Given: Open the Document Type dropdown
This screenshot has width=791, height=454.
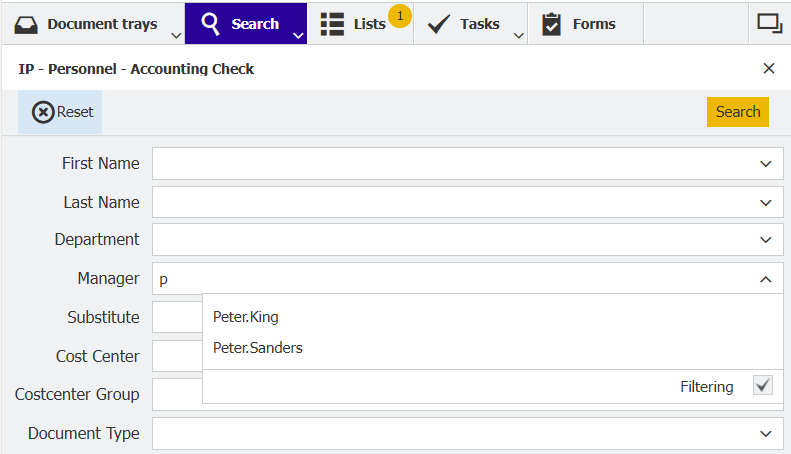Looking at the screenshot, I should [x=765, y=434].
